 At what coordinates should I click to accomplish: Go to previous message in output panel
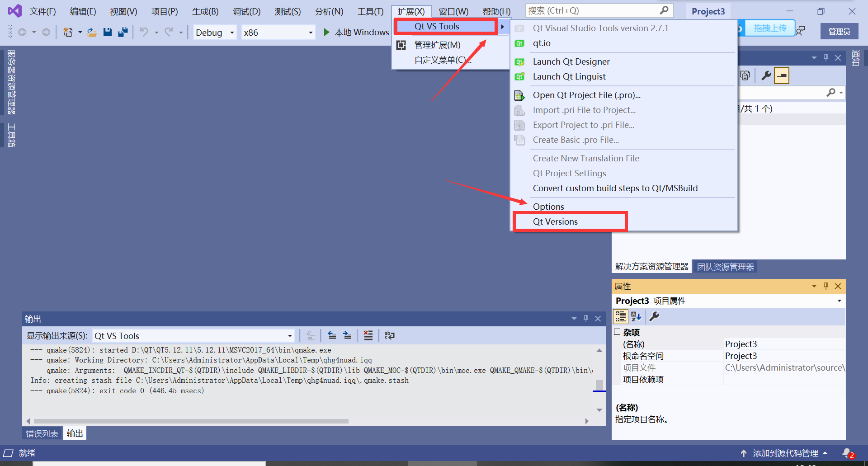click(x=332, y=335)
